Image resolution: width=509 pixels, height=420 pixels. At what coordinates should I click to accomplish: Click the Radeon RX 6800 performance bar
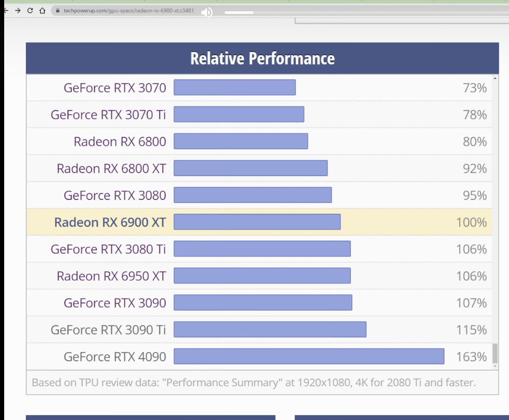click(241, 141)
